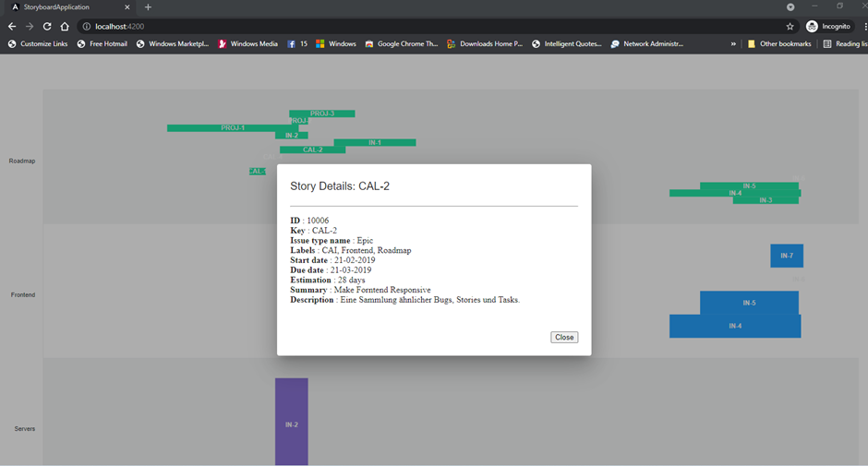The image size is (868, 466).
Task: Click the Start date 21-02-2019
Action: [x=332, y=260]
